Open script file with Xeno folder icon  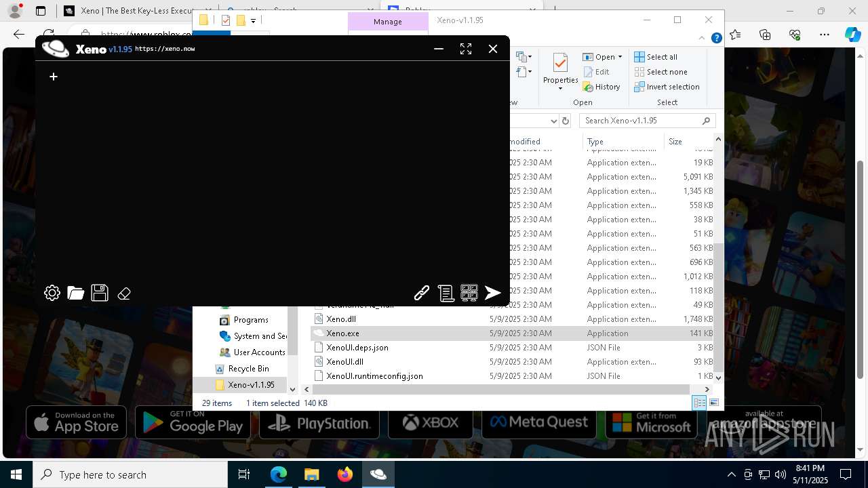click(76, 293)
